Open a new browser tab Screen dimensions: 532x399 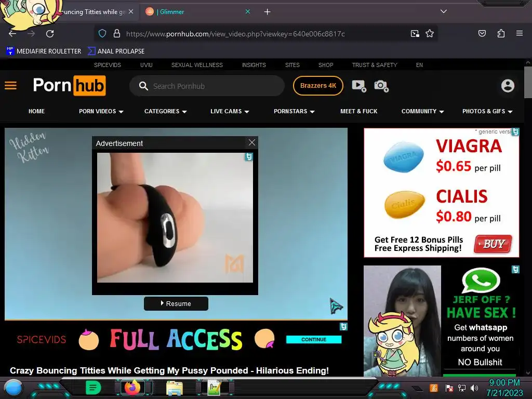[x=268, y=12]
